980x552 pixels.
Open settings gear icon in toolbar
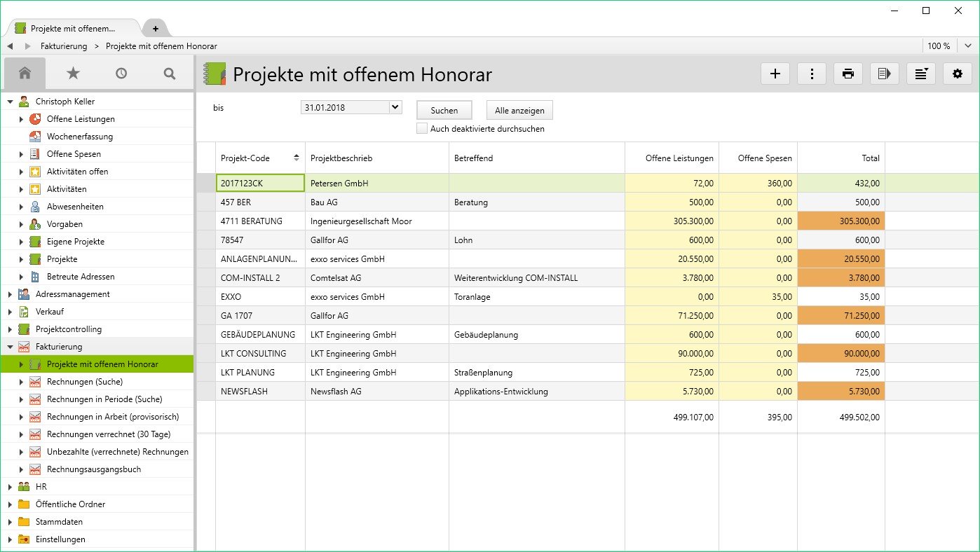pos(958,74)
